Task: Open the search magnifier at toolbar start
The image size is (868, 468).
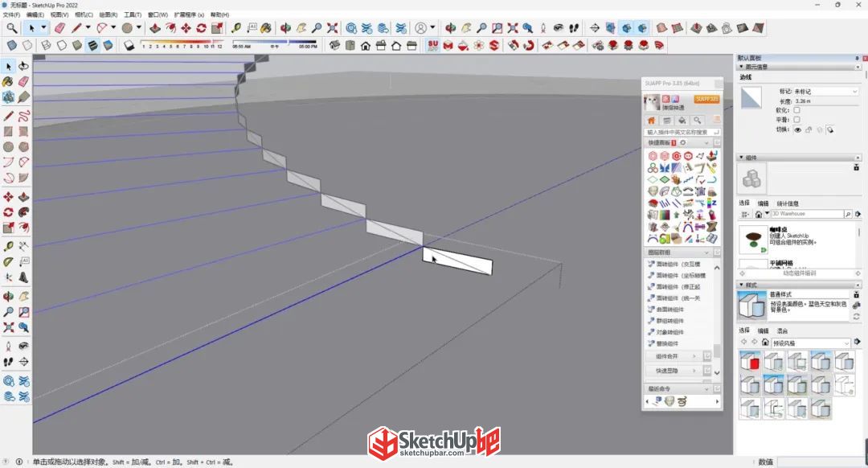Action: (x=11, y=27)
